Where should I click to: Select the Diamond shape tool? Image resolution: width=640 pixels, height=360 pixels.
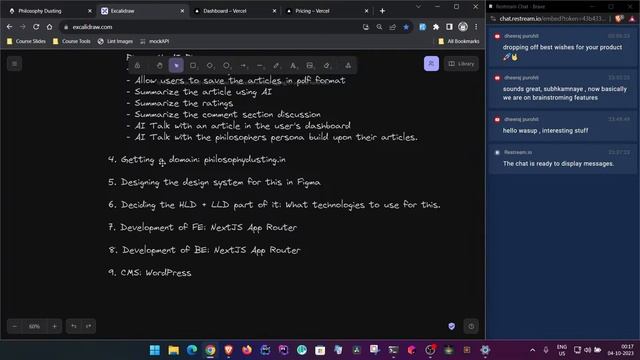tap(210, 65)
